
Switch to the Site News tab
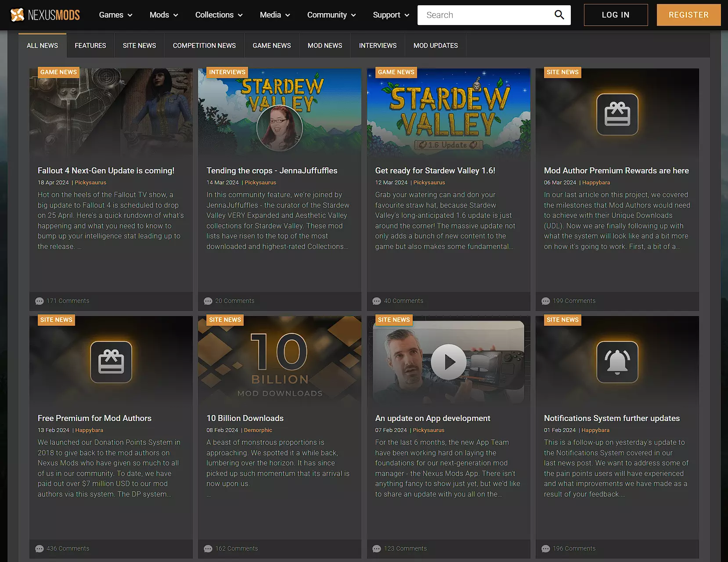click(139, 46)
